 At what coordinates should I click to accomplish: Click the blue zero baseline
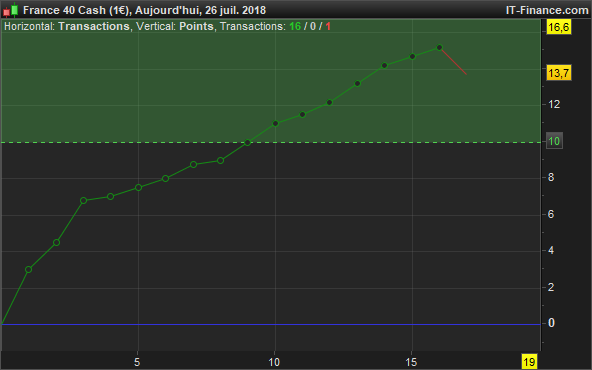coord(271,324)
